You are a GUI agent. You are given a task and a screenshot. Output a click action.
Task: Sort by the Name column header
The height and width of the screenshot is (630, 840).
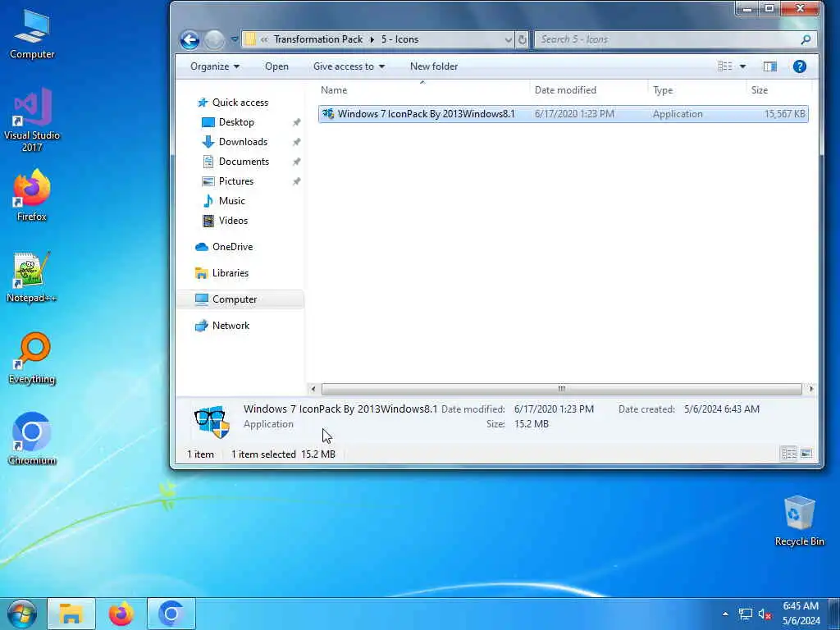click(334, 90)
